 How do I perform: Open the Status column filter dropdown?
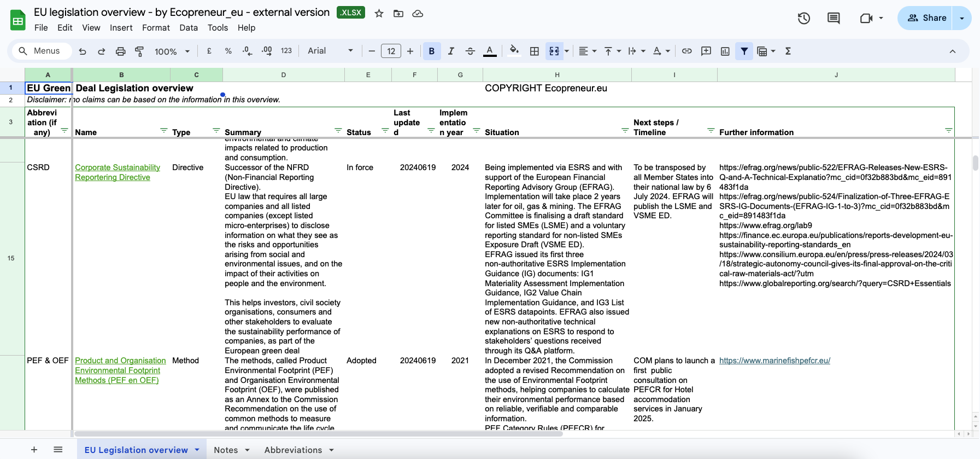(385, 131)
